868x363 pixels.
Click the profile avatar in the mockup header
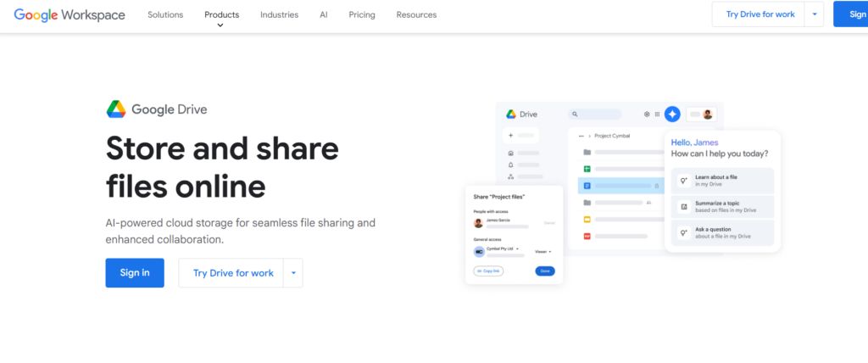pos(708,114)
